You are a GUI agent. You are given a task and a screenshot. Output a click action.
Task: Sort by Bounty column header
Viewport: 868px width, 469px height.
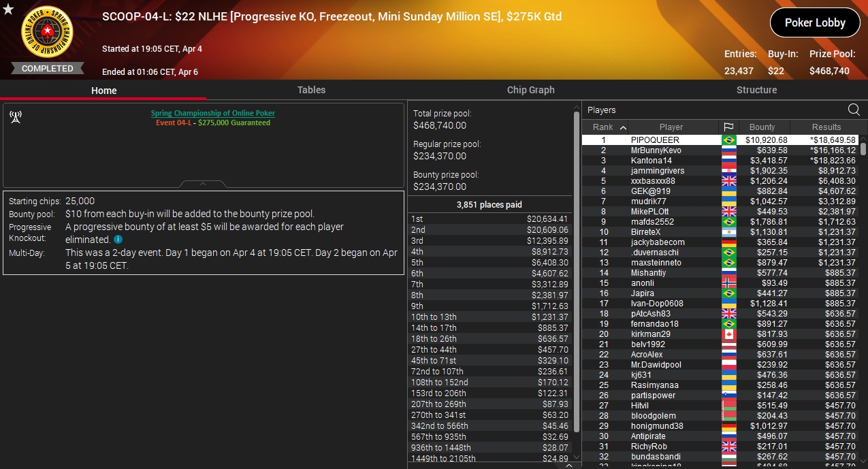pyautogui.click(x=762, y=127)
